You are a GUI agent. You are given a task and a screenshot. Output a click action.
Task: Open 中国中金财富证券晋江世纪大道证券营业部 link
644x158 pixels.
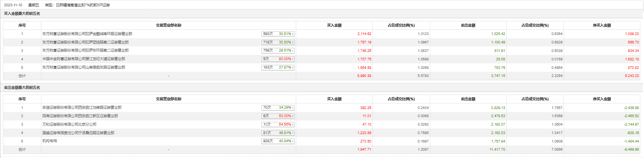click(x=83, y=59)
